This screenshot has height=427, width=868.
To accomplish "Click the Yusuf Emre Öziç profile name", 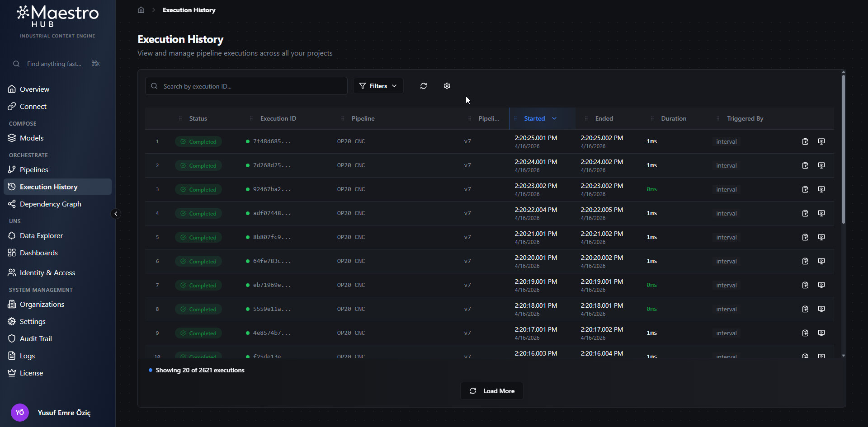I will click(x=64, y=413).
